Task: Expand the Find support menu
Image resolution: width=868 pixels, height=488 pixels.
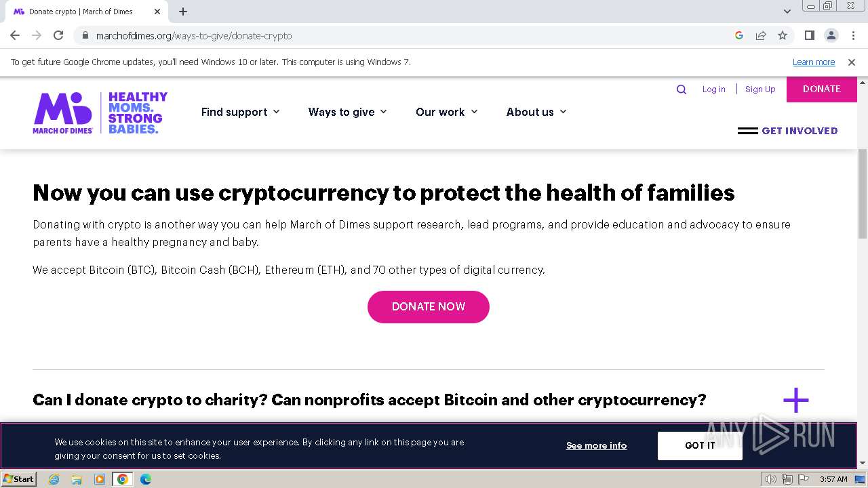Action: [x=240, y=112]
